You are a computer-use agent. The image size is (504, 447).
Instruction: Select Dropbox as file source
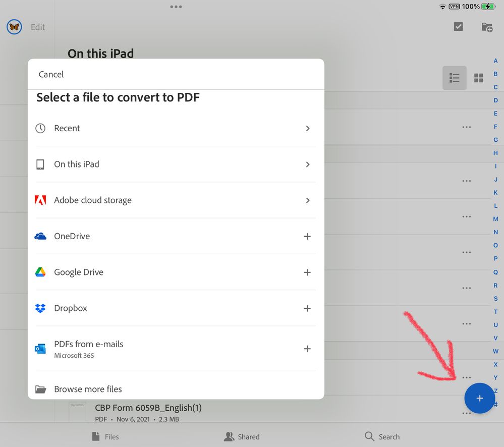176,308
